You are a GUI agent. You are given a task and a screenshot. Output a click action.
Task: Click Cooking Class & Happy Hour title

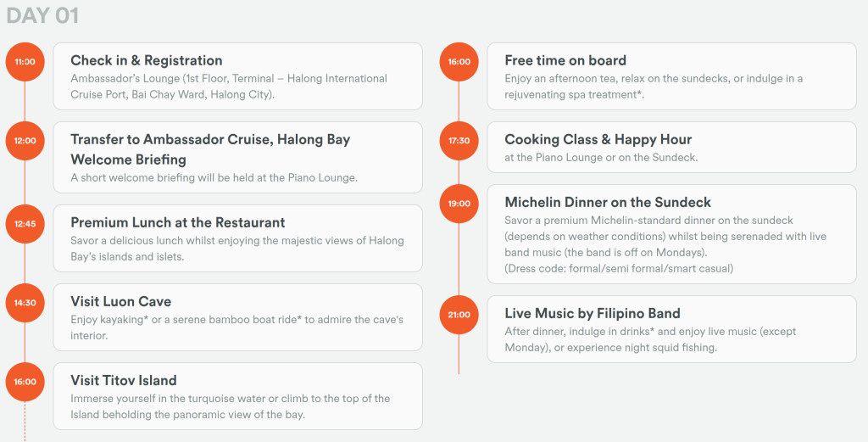(x=598, y=139)
